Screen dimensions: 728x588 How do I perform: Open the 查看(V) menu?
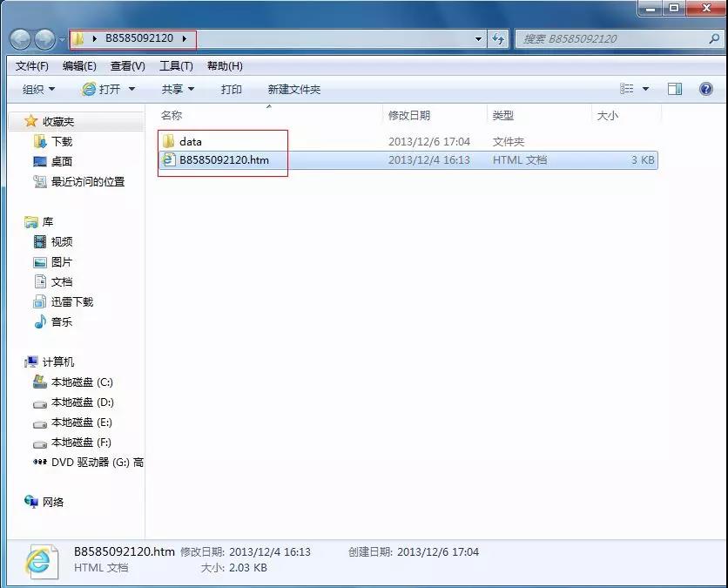coord(128,66)
